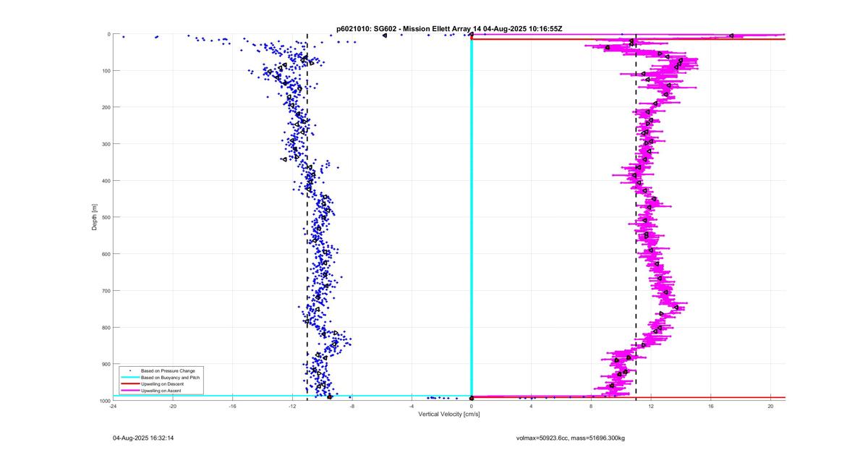Screen dimensions: 868x450
Task: Select legend entry 'Based on Buoyancy and Pitch'
Action: [170, 377]
